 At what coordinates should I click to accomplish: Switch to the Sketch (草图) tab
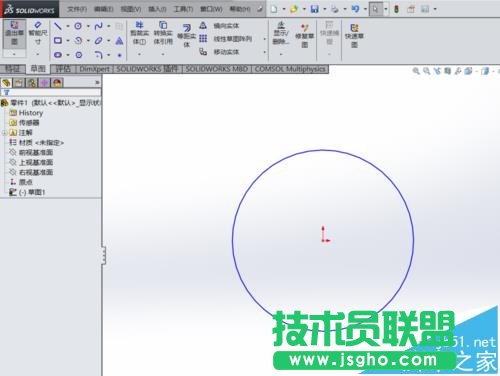38,69
